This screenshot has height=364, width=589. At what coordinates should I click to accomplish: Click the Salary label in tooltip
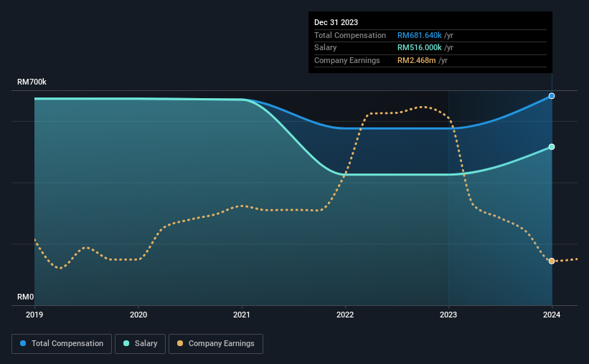click(x=325, y=48)
